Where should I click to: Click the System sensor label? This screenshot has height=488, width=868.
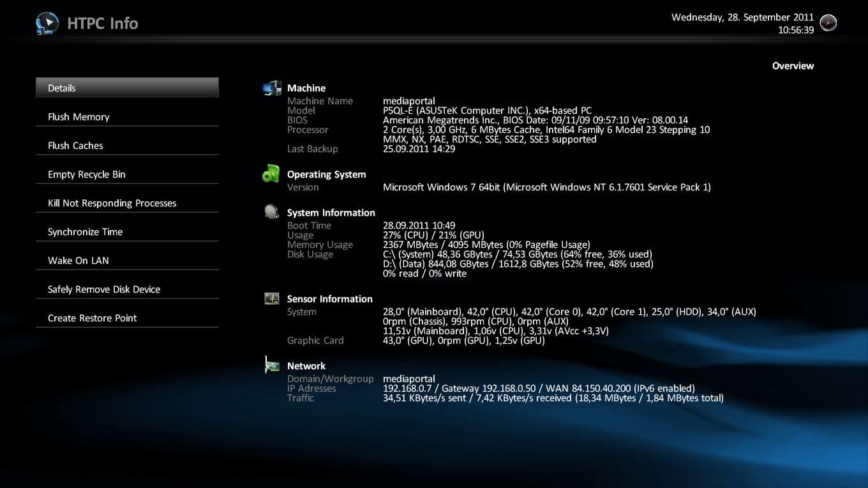point(302,312)
